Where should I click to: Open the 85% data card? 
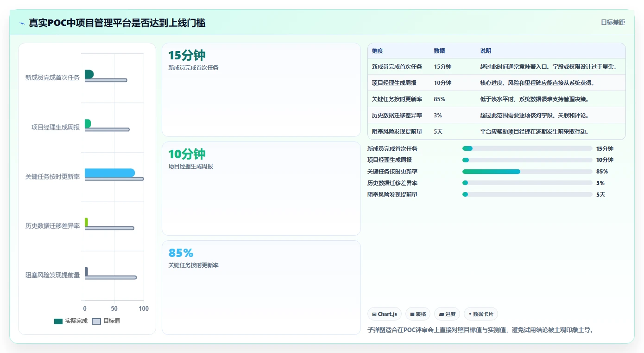coord(261,288)
